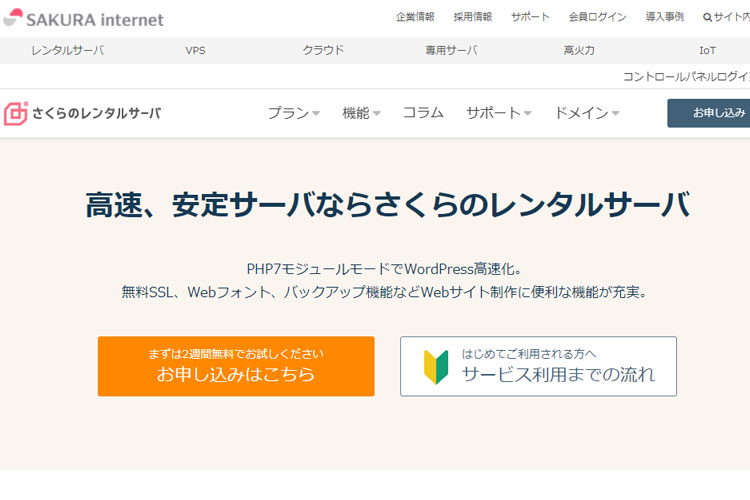Open コントロールパネルログイン link
Image resolution: width=750 pixels, height=500 pixels.
pyautogui.click(x=686, y=77)
